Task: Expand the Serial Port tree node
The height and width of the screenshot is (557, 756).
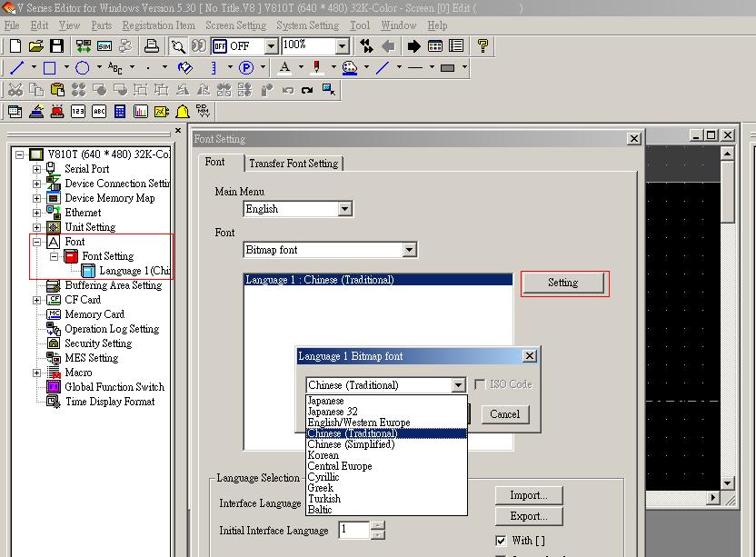Action: (37, 169)
